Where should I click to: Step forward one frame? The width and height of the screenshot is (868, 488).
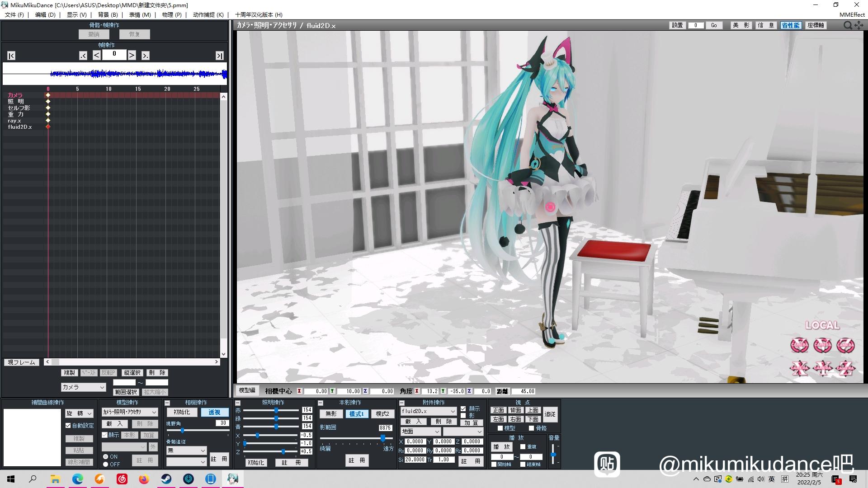point(132,55)
